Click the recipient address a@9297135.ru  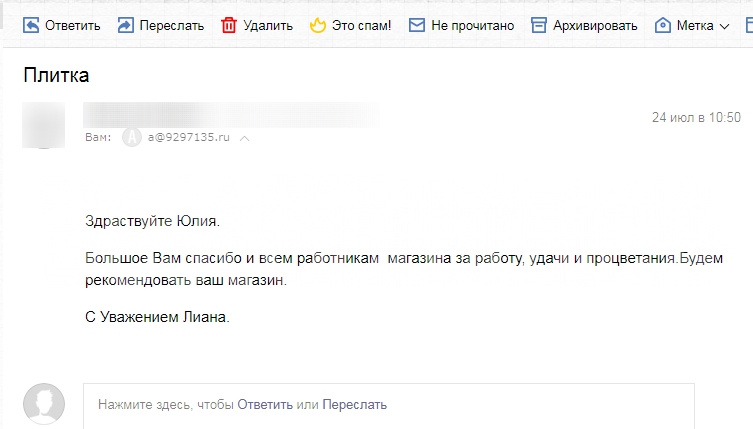[x=189, y=137]
